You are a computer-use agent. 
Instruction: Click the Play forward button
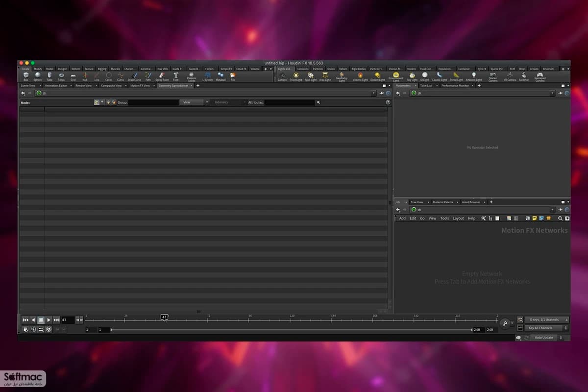tap(49, 320)
